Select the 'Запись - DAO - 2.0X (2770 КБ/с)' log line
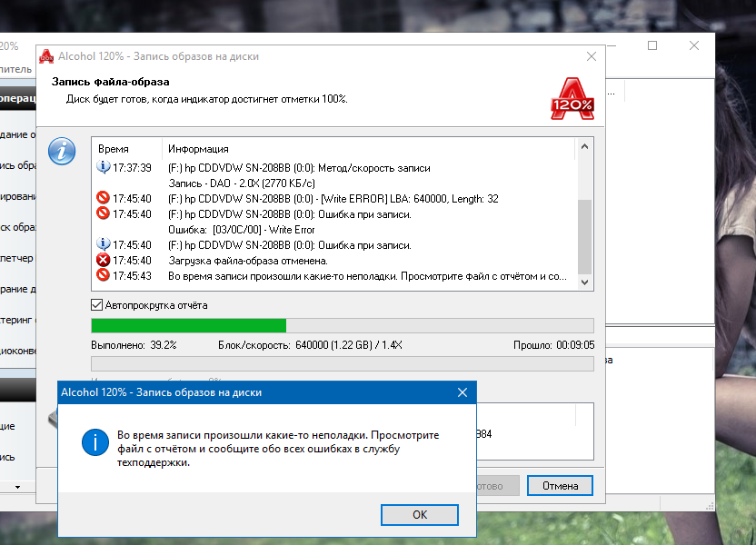The height and width of the screenshot is (545, 756). point(242,183)
